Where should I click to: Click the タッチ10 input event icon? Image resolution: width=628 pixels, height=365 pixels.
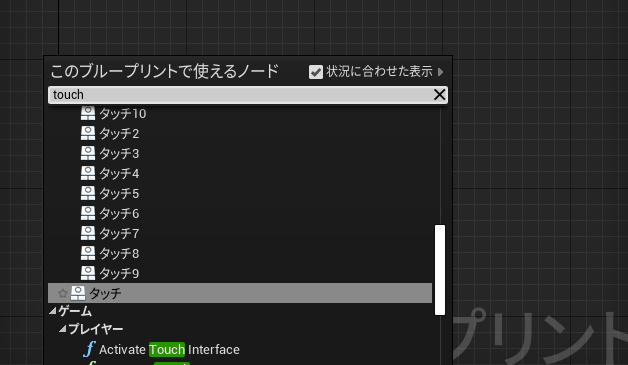pos(88,113)
